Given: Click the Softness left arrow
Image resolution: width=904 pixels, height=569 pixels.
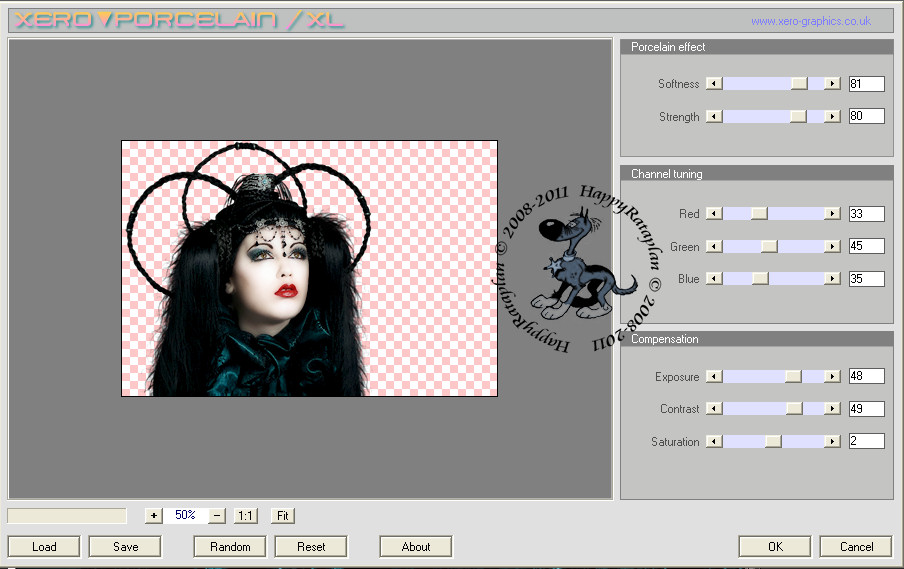Looking at the screenshot, I should (x=714, y=84).
